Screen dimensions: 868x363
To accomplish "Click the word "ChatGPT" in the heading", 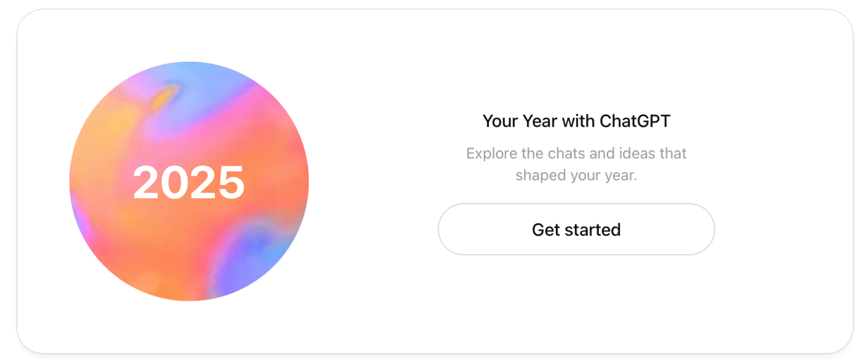I will (x=635, y=121).
